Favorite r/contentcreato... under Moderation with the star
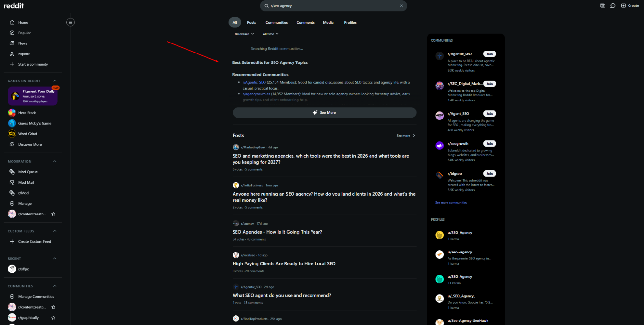Viewport: 644px width, 325px height. coord(53,214)
